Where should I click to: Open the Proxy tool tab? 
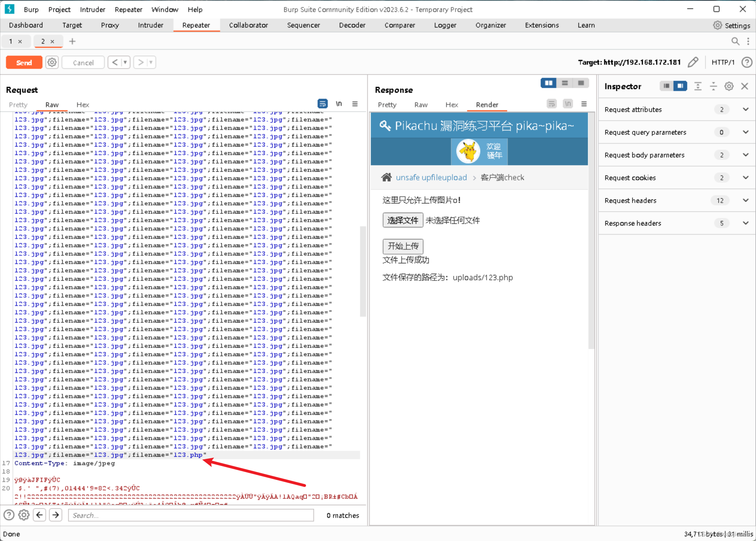pyautogui.click(x=110, y=25)
